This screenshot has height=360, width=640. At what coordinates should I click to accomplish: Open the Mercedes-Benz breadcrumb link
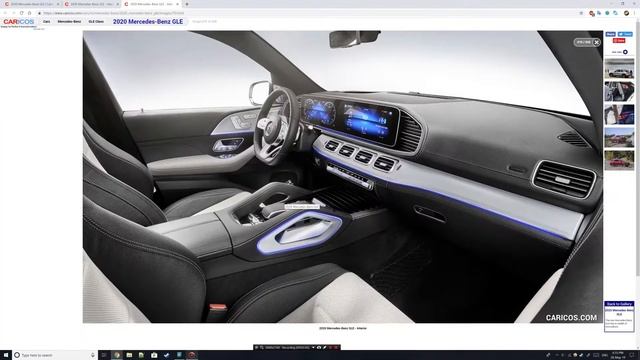pos(69,22)
